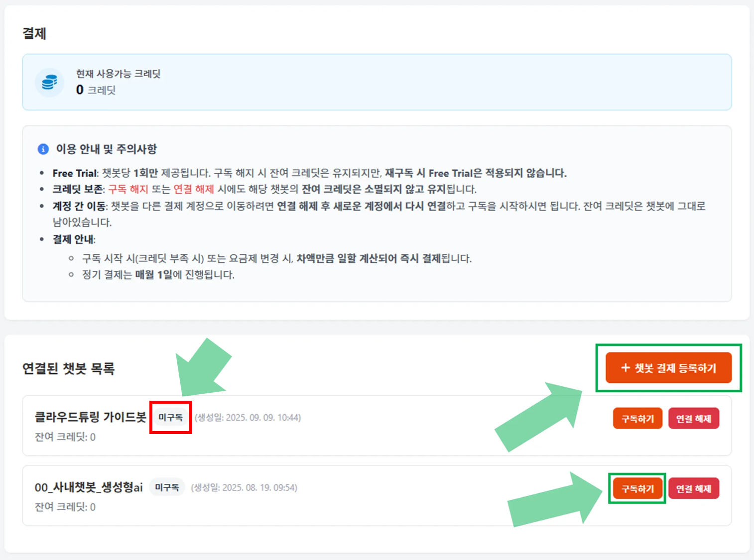Viewport: 754px width, 560px height.
Task: Subscribe the 클라우드튜링 가이드봇 chatbot with 구독하기
Action: [x=637, y=419]
